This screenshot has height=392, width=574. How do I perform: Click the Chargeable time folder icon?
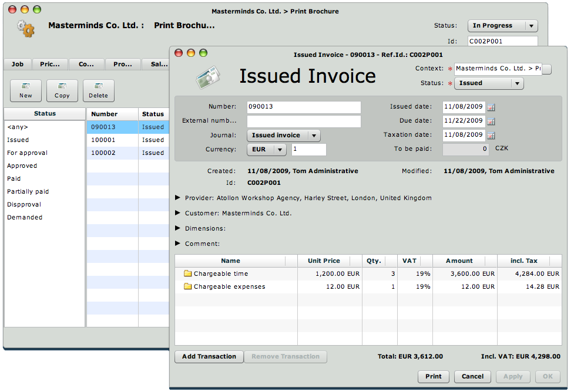[x=188, y=273]
